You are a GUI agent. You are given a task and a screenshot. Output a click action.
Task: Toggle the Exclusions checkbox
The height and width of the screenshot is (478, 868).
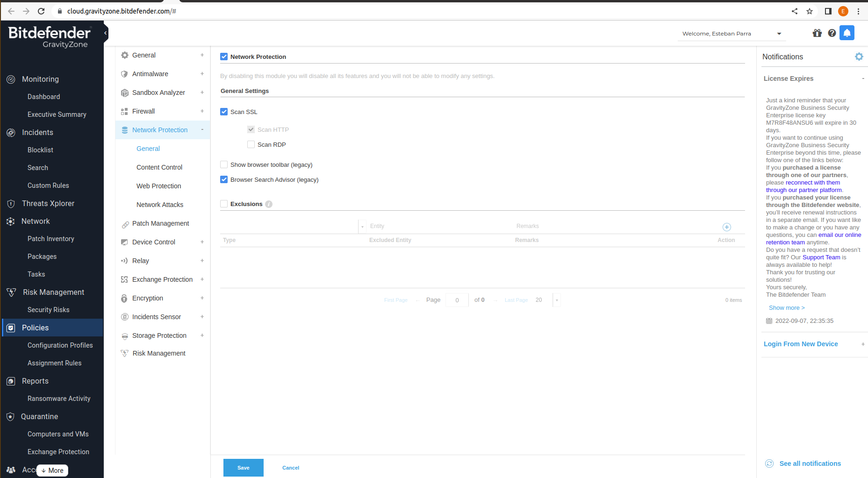click(224, 204)
